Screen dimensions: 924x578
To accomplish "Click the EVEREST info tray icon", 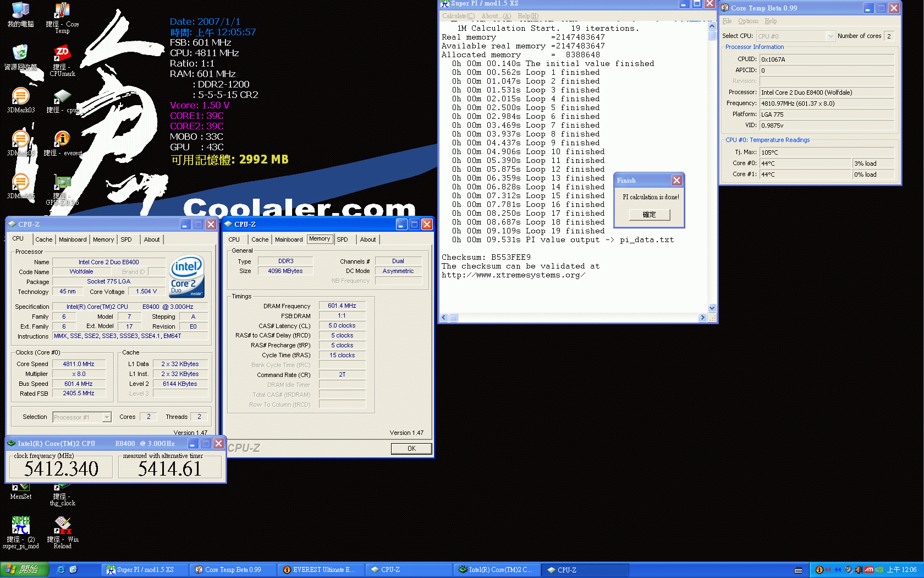I will (x=819, y=570).
